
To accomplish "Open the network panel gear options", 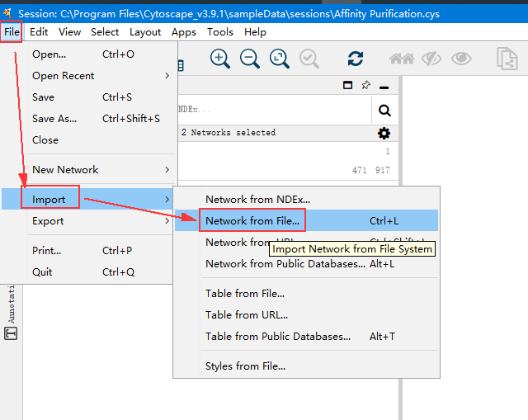I will pyautogui.click(x=384, y=133).
